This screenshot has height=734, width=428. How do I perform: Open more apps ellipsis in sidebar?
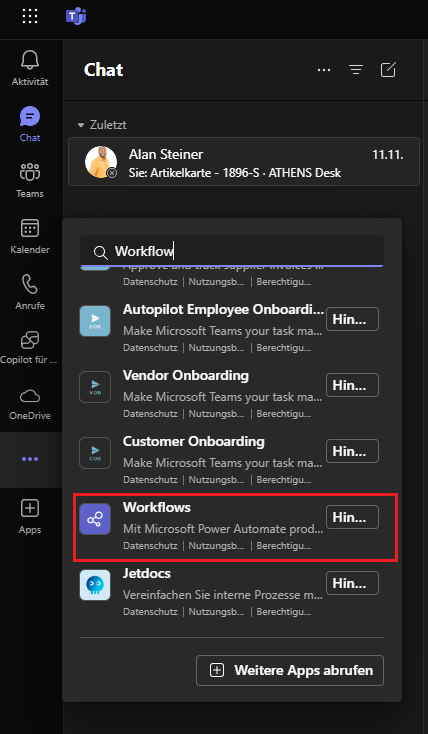tap(30, 459)
